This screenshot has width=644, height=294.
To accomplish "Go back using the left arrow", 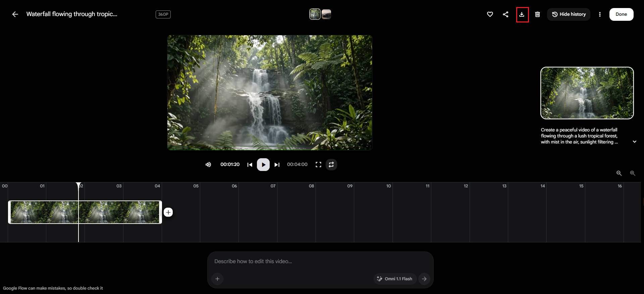I will 15,14.
